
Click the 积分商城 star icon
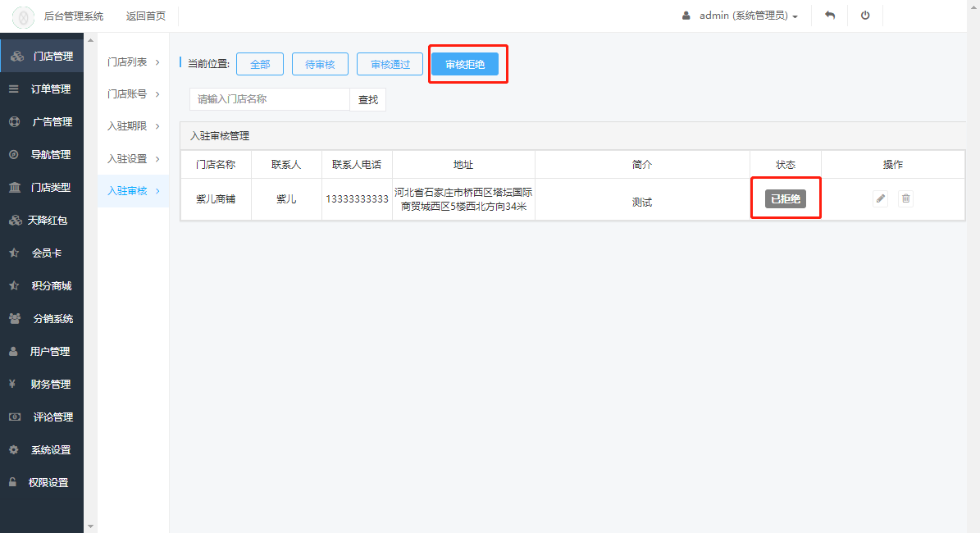[x=14, y=285]
